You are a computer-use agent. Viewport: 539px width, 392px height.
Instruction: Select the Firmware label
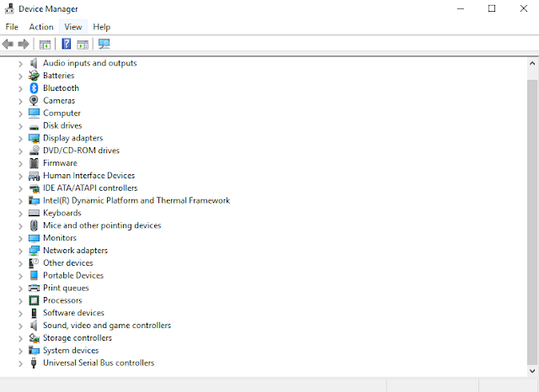[60, 163]
